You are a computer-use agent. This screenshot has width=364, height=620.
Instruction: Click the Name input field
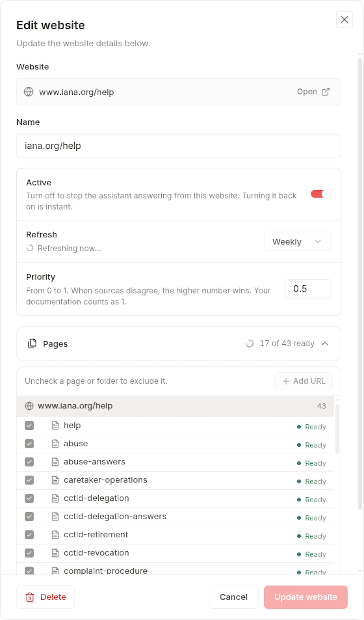179,146
